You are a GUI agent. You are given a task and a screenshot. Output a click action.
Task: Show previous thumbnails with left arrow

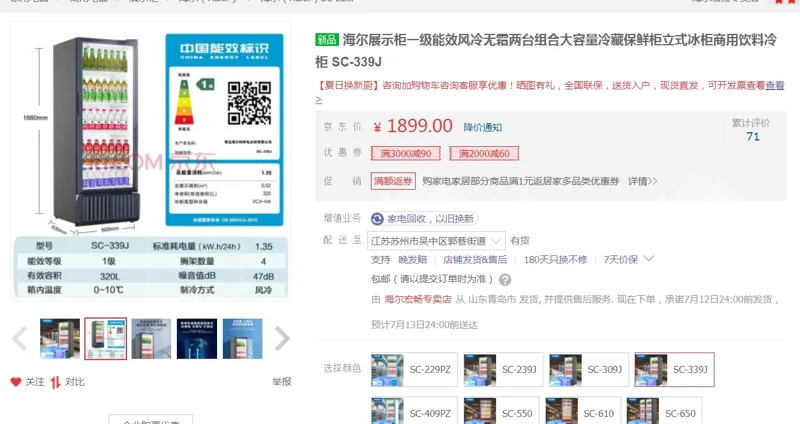20,338
